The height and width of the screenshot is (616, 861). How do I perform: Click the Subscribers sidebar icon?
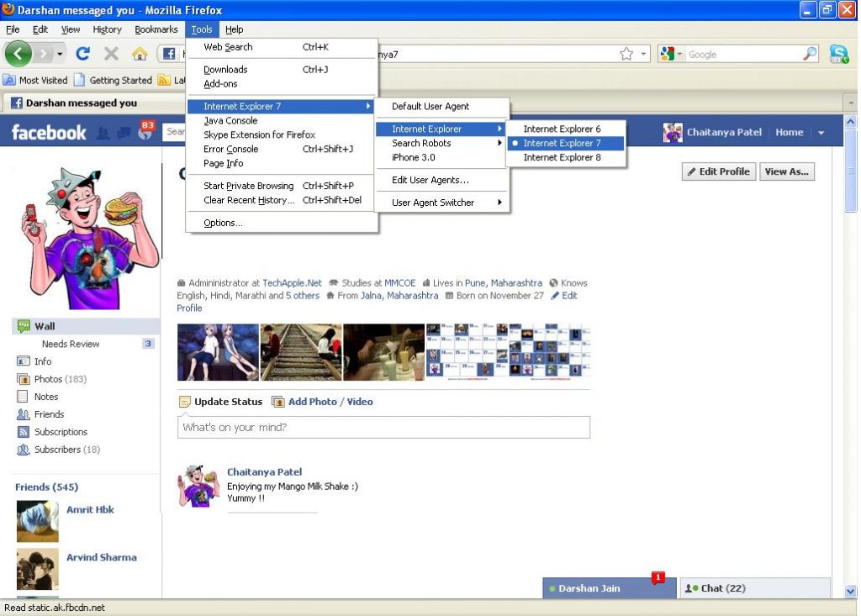[23, 450]
